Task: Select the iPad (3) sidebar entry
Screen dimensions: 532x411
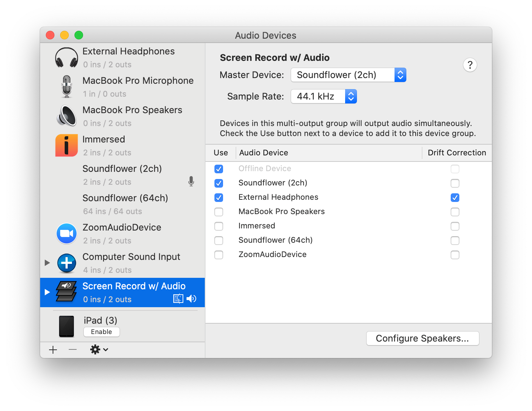Action: (x=100, y=320)
